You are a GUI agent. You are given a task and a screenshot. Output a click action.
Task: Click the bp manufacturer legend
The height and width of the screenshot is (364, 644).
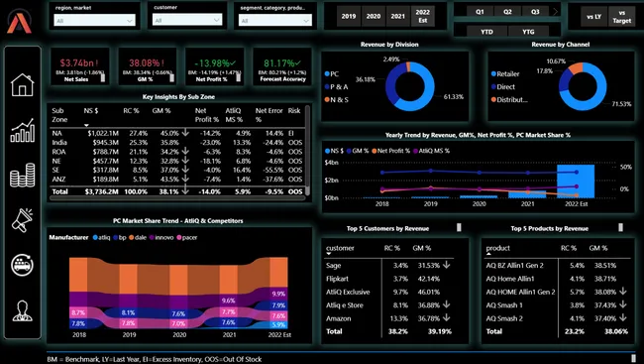[x=120, y=237]
